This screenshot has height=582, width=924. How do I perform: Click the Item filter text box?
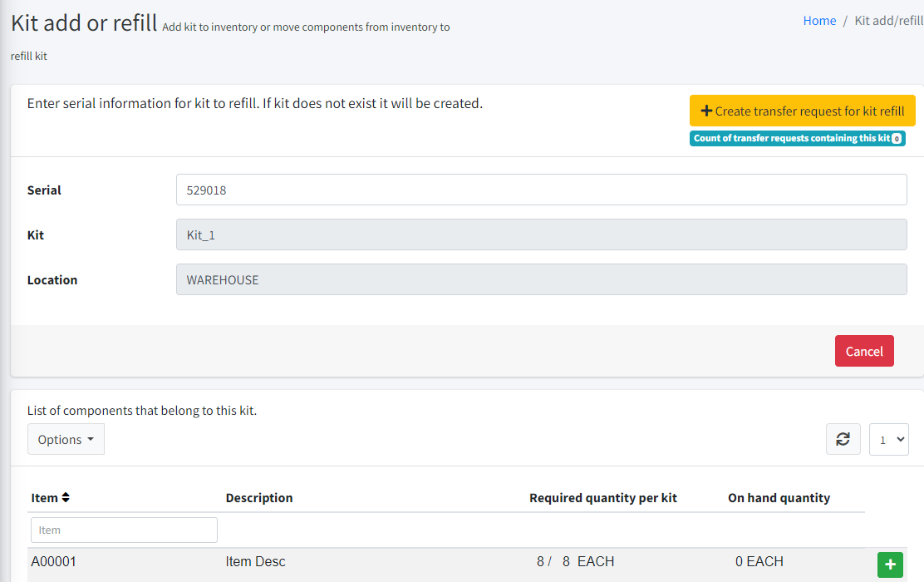coord(124,530)
